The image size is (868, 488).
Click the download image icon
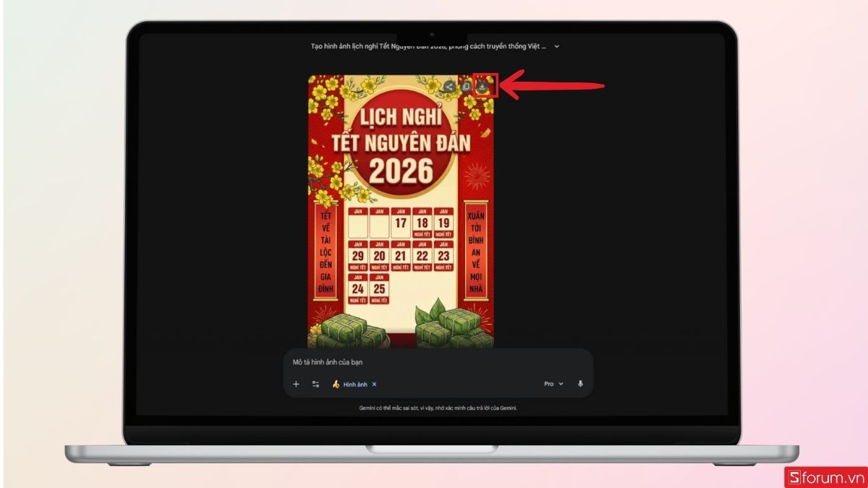(x=484, y=86)
